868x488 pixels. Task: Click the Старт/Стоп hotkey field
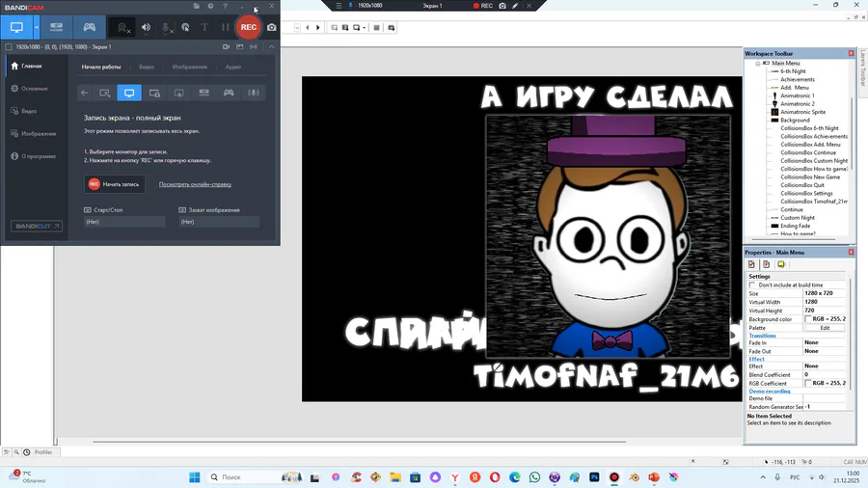point(124,222)
